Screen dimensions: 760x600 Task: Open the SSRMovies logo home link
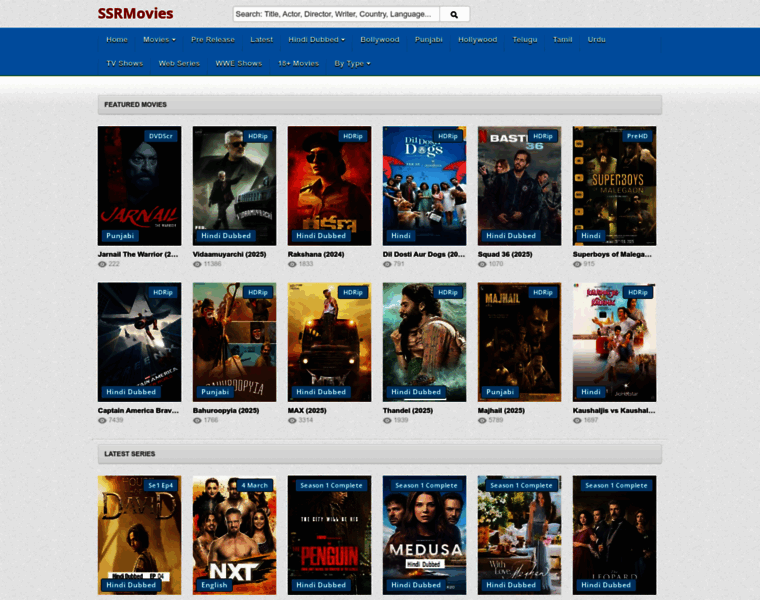point(135,14)
